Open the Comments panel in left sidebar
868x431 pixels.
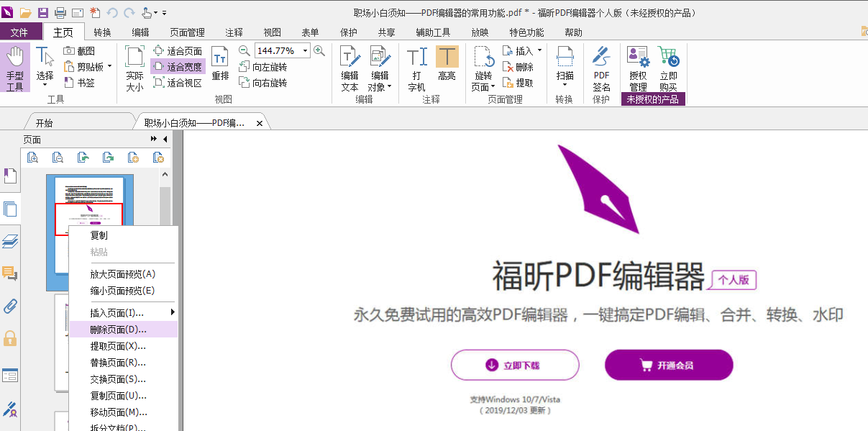[10, 273]
